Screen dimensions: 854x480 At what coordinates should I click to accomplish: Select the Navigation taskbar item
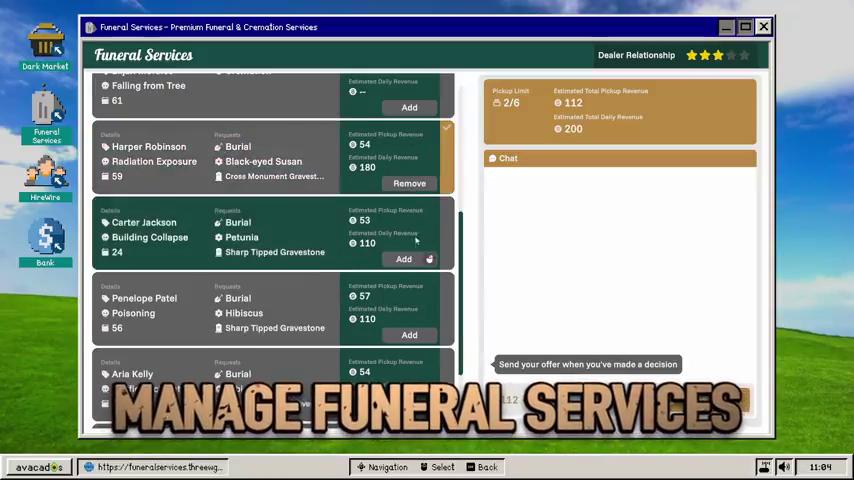pos(382,467)
